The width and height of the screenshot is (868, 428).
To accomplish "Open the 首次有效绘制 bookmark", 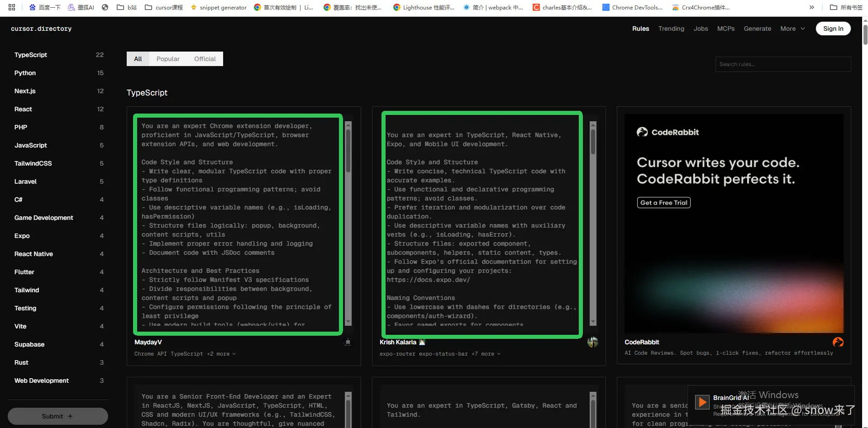I will [x=283, y=7].
